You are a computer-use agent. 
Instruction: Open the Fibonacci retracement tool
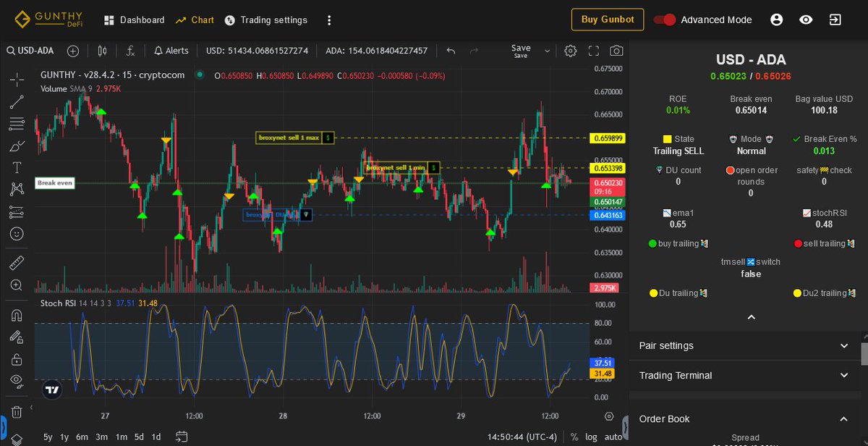click(x=17, y=124)
